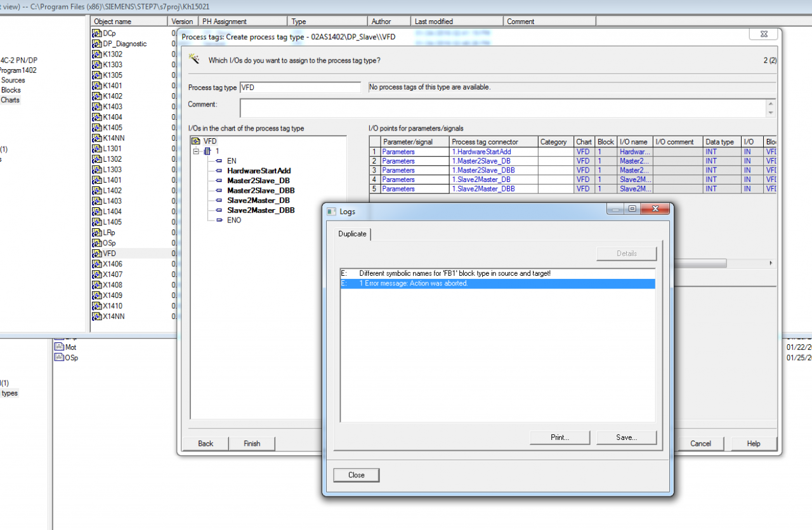
Task: Select the X1410 chart icon
Action: (97, 306)
